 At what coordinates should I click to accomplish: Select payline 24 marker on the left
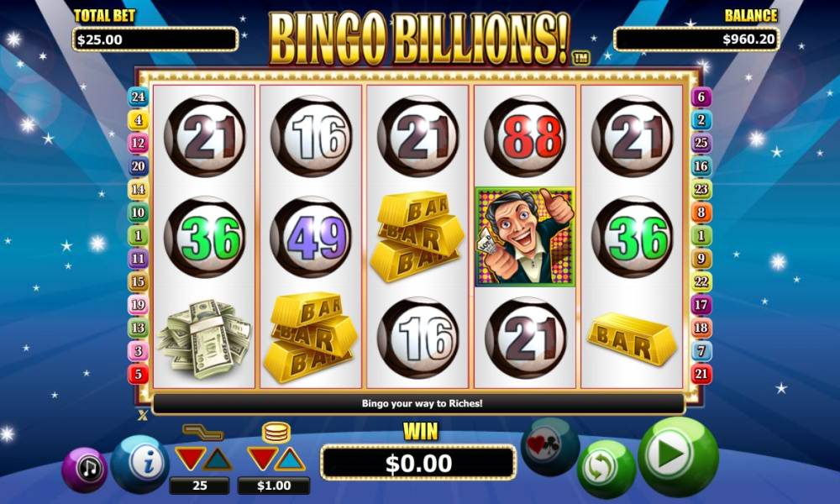click(x=139, y=97)
